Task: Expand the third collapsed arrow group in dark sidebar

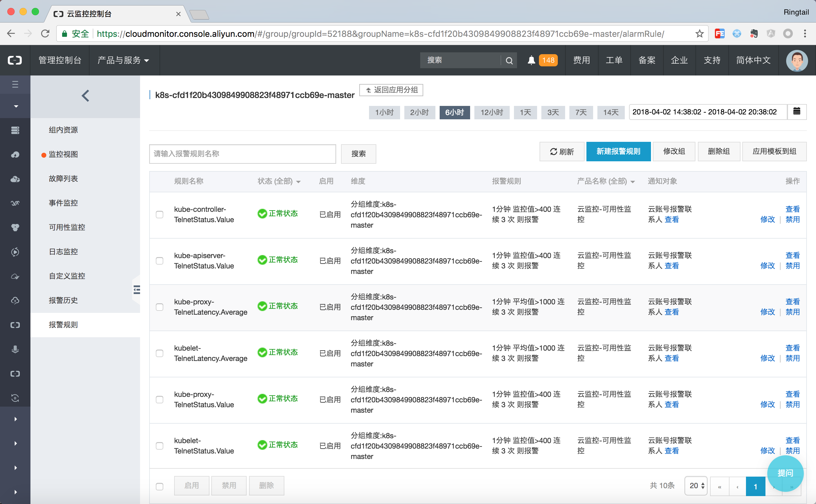Action: pyautogui.click(x=15, y=468)
